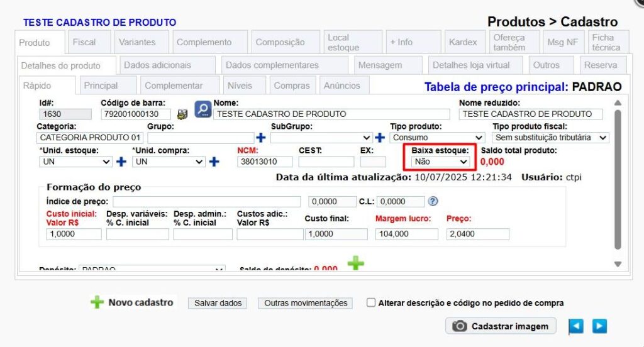
Task: Click the magnifier search icon before Nome
Action: [203, 109]
